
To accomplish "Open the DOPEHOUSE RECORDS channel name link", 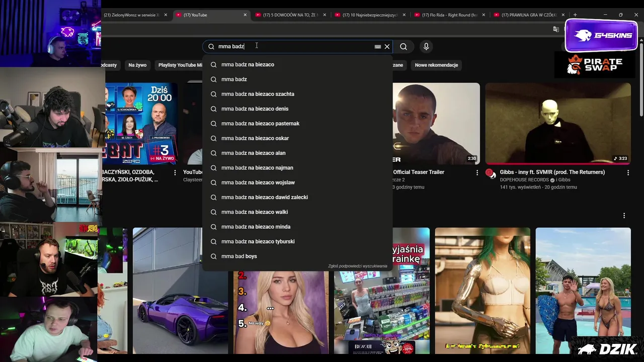I will coord(525,180).
